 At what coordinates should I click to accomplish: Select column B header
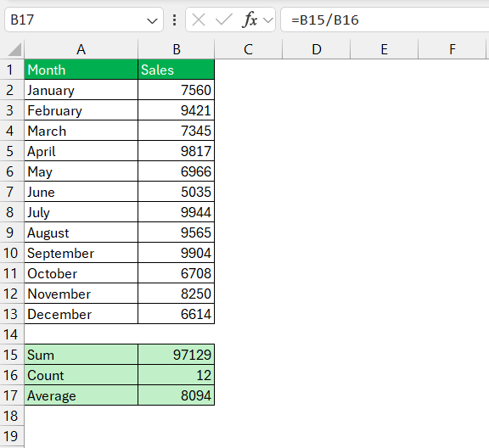[177, 49]
